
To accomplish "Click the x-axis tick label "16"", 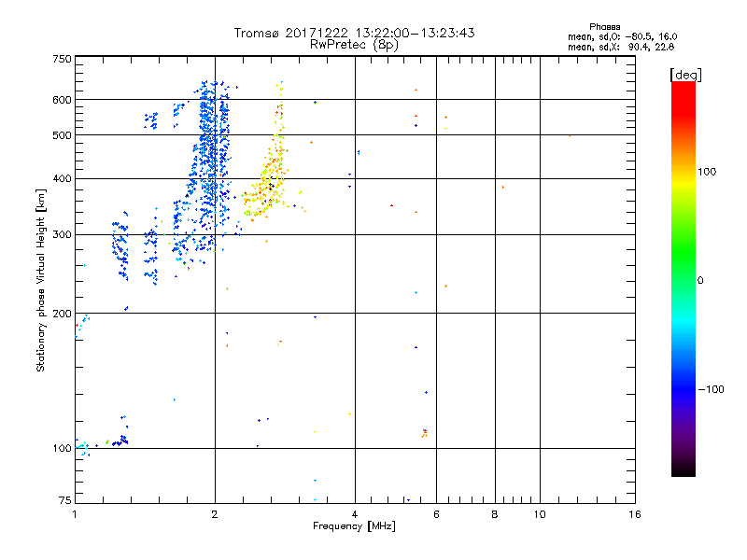I will [635, 514].
